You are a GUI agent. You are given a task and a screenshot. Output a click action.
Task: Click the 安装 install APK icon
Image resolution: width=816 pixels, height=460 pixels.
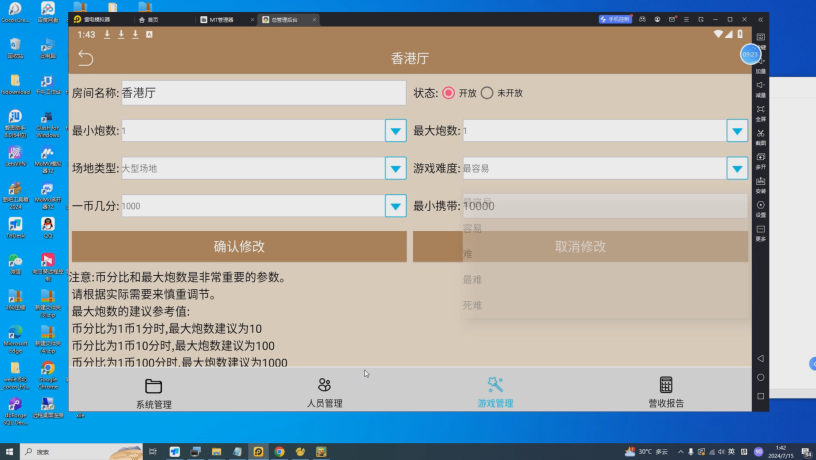point(761,183)
